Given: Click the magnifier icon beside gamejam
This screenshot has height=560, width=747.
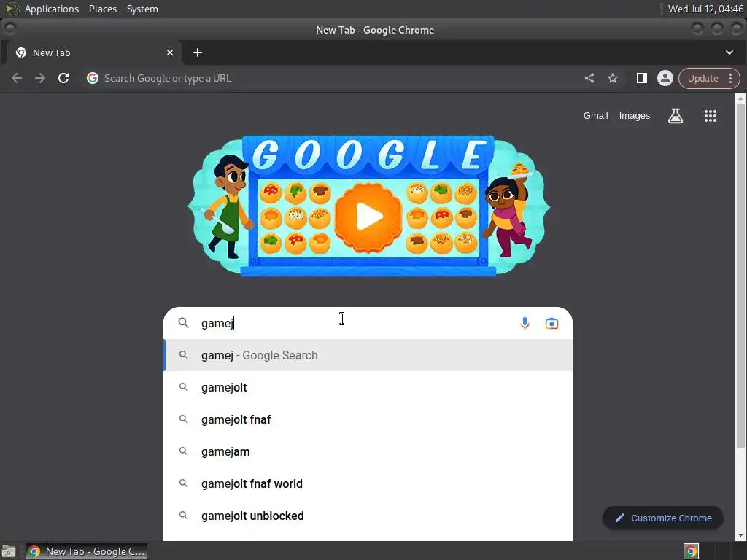Looking at the screenshot, I should (183, 451).
